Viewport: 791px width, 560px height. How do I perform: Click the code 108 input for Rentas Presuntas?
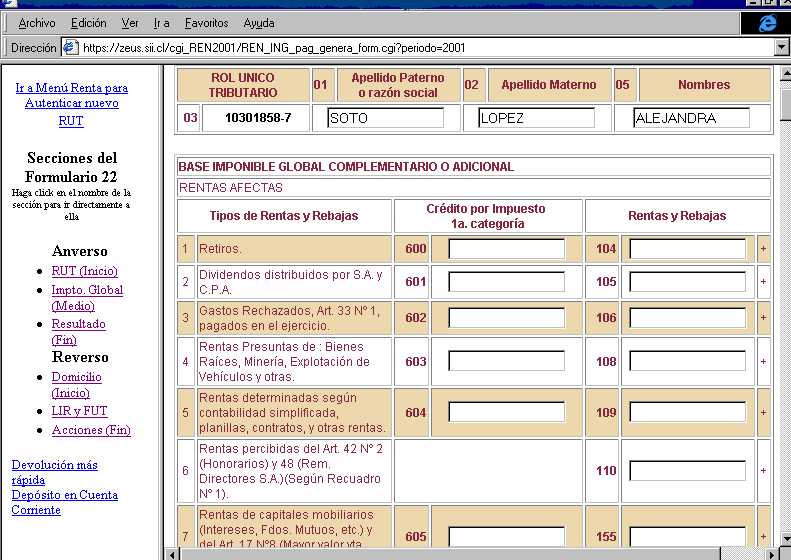[x=688, y=361]
